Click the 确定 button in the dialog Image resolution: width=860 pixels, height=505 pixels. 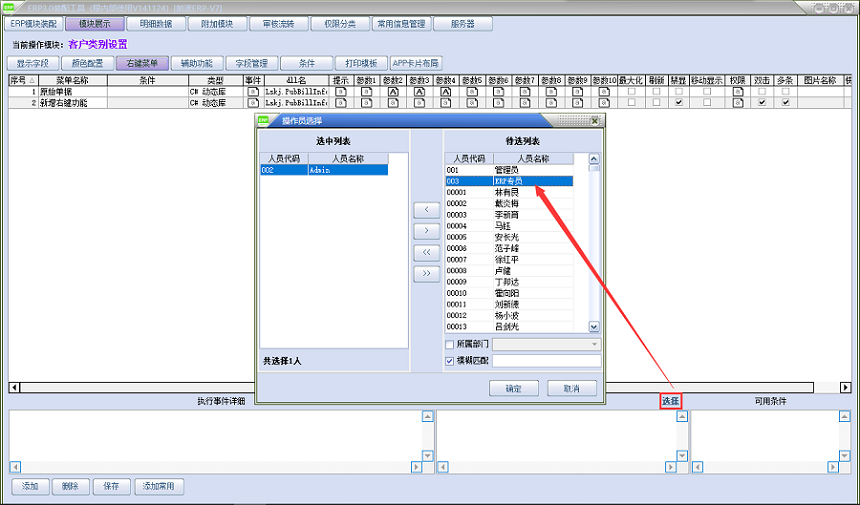click(x=514, y=388)
